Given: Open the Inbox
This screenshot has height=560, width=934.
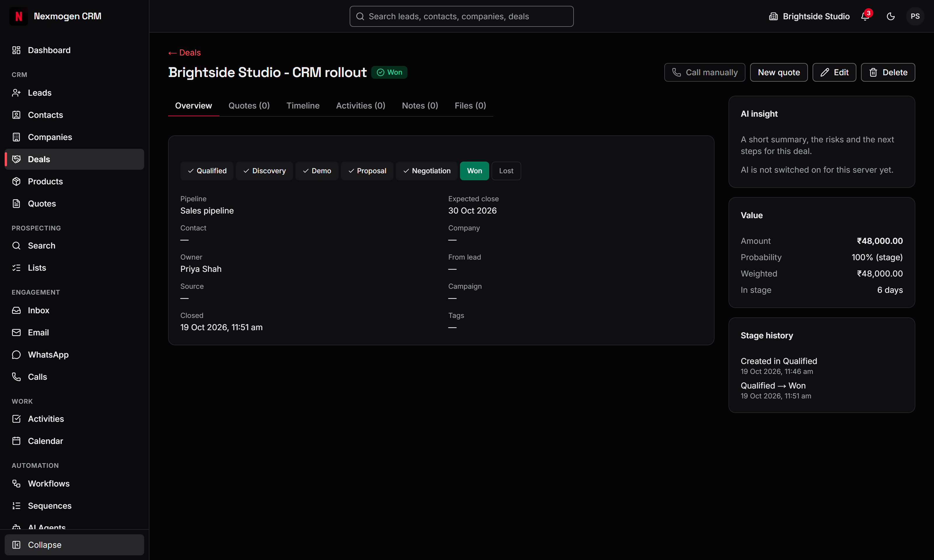Looking at the screenshot, I should click(74, 310).
